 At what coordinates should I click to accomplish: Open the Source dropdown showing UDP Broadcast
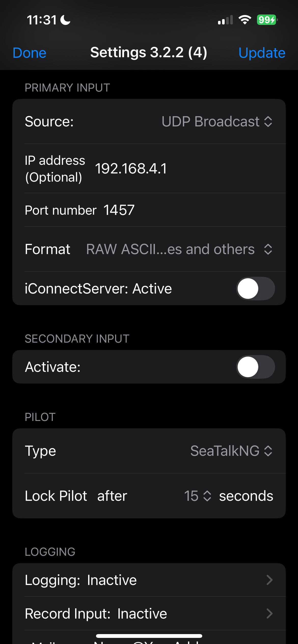[217, 122]
